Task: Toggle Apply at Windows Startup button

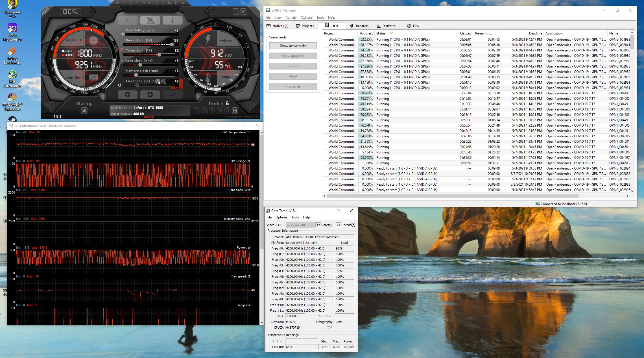Action: click(84, 111)
